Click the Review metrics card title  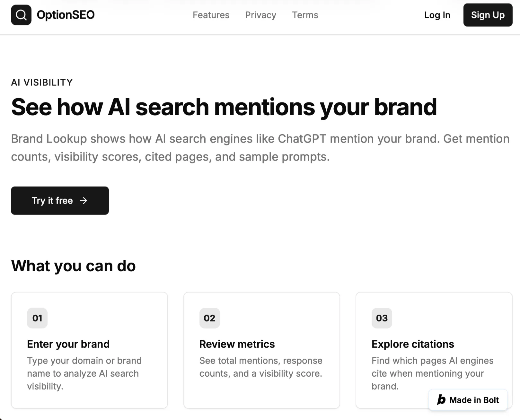pyautogui.click(x=237, y=344)
